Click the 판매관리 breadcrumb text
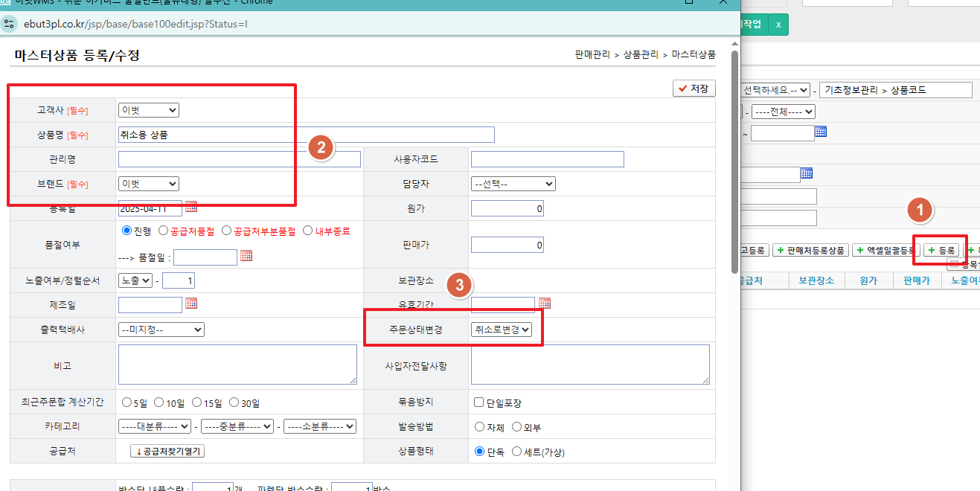980x491 pixels. (592, 55)
